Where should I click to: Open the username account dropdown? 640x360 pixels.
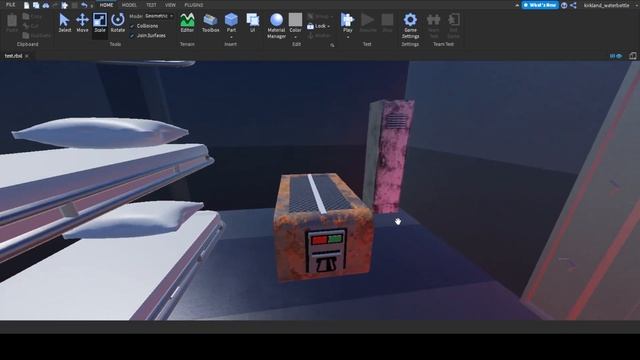(x=637, y=5)
